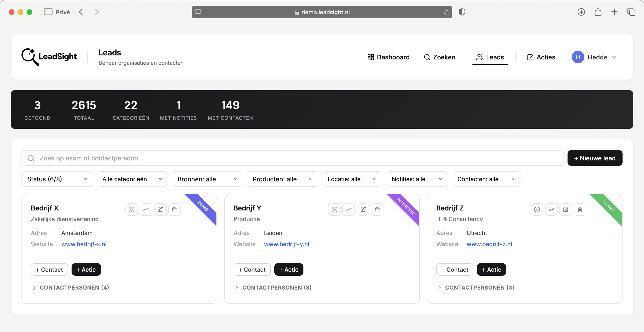644x332 pixels.
Task: Edit Bedrijf Y with the pencil icon
Action: tap(363, 210)
